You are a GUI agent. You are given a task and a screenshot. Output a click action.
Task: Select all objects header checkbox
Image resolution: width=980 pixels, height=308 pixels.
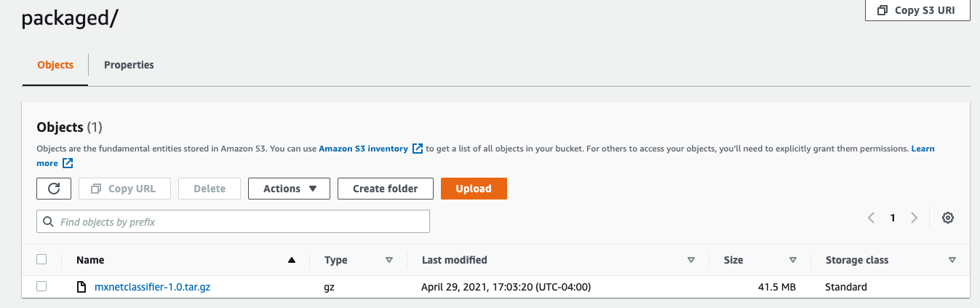click(x=41, y=259)
